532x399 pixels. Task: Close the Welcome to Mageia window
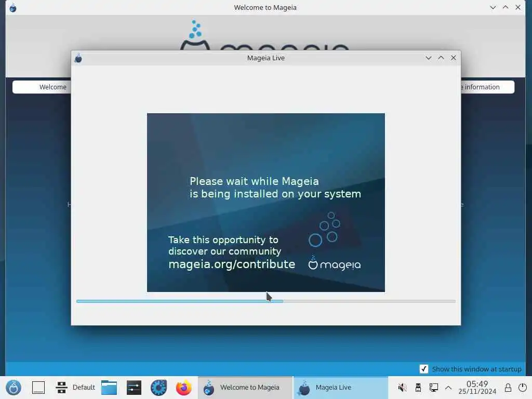(518, 7)
